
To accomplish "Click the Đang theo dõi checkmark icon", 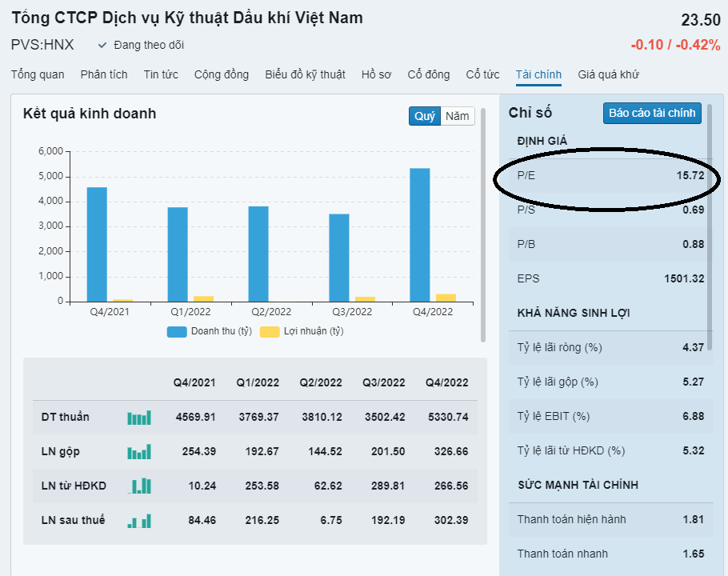I will (x=102, y=46).
